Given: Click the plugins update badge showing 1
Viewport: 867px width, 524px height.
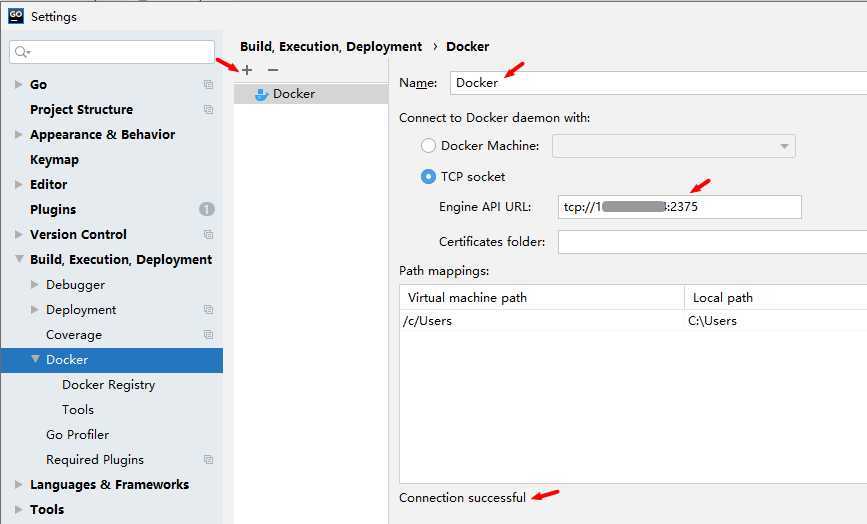Looking at the screenshot, I should [207, 209].
